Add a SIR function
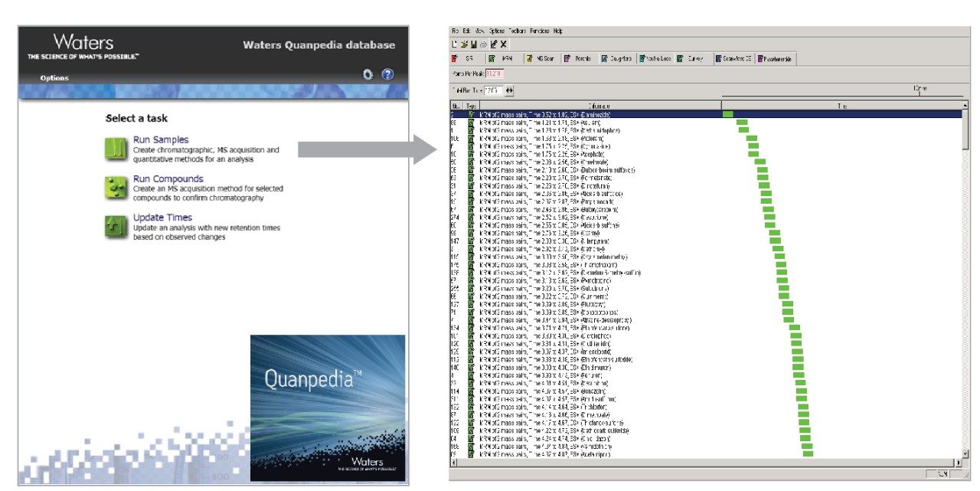The width and height of the screenshot is (980, 491). tap(467, 58)
